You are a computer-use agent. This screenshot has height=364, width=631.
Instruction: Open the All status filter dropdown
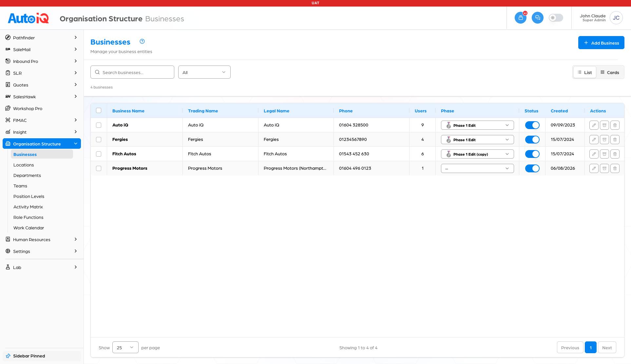204,72
